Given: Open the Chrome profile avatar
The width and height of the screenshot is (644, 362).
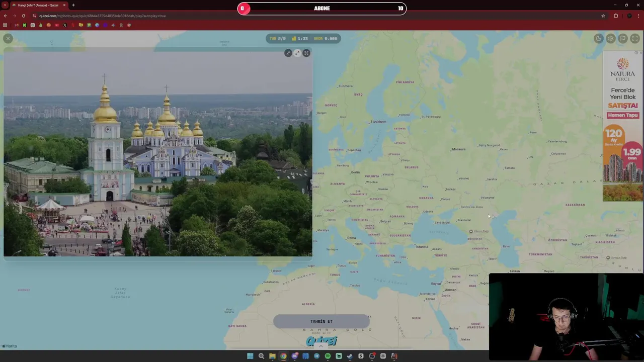Looking at the screenshot, I should (x=629, y=16).
